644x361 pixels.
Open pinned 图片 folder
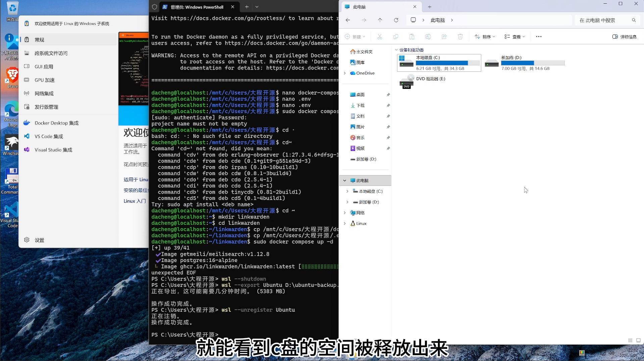(357, 127)
